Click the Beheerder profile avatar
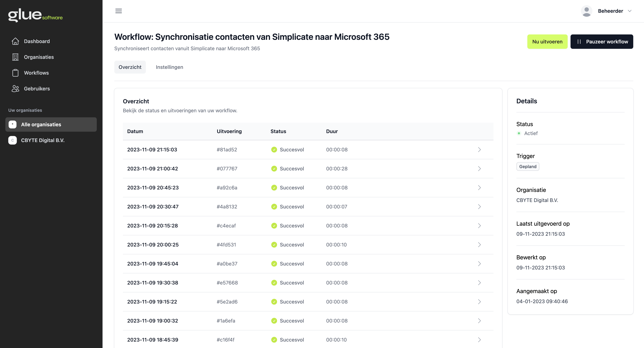Viewport: 644px width, 348px height. tap(586, 11)
